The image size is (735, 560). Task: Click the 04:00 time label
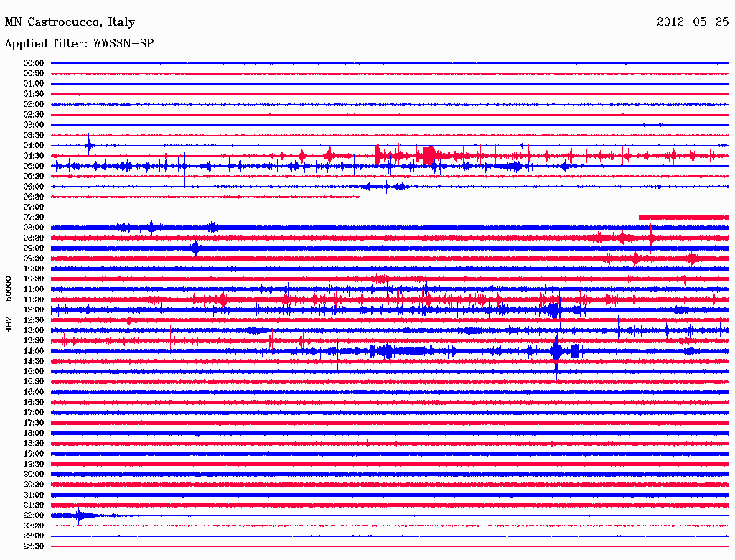tap(34, 146)
